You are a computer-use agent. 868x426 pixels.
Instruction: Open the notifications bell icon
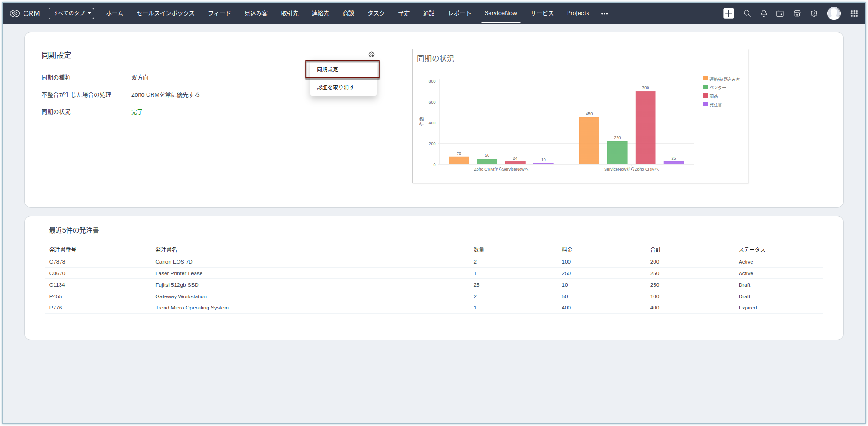(x=764, y=13)
